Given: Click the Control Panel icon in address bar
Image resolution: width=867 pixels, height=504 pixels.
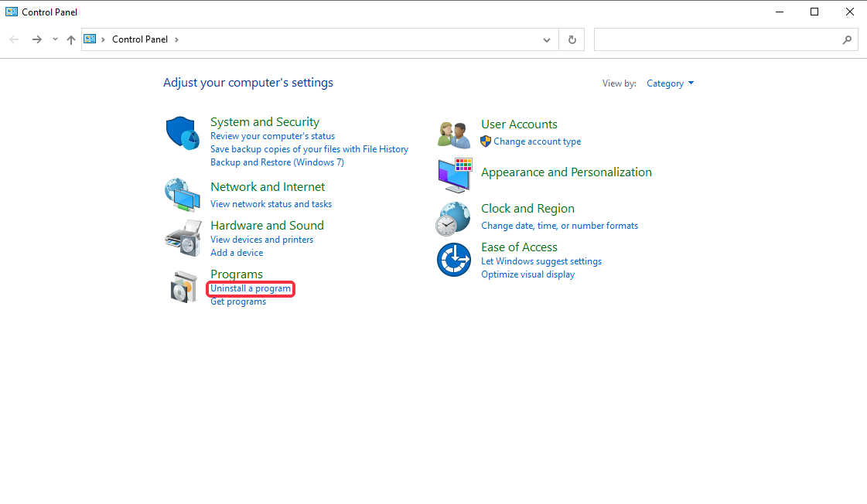Looking at the screenshot, I should click(90, 39).
